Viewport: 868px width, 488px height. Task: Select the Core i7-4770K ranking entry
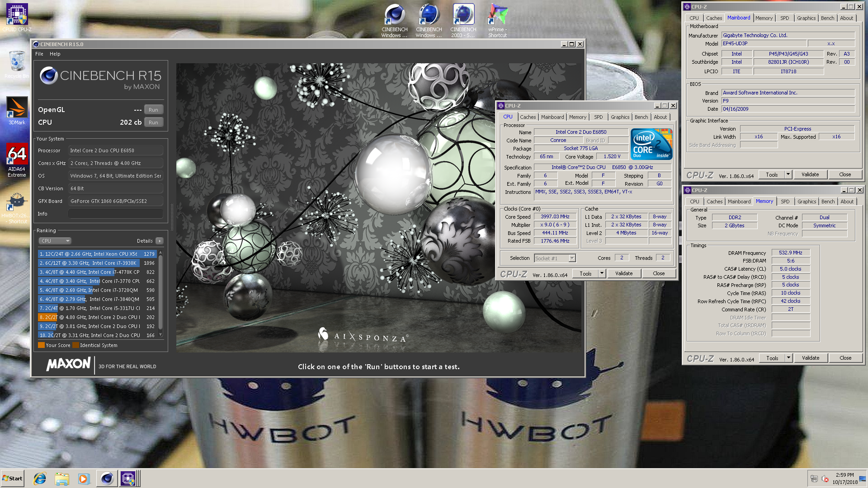point(97,272)
